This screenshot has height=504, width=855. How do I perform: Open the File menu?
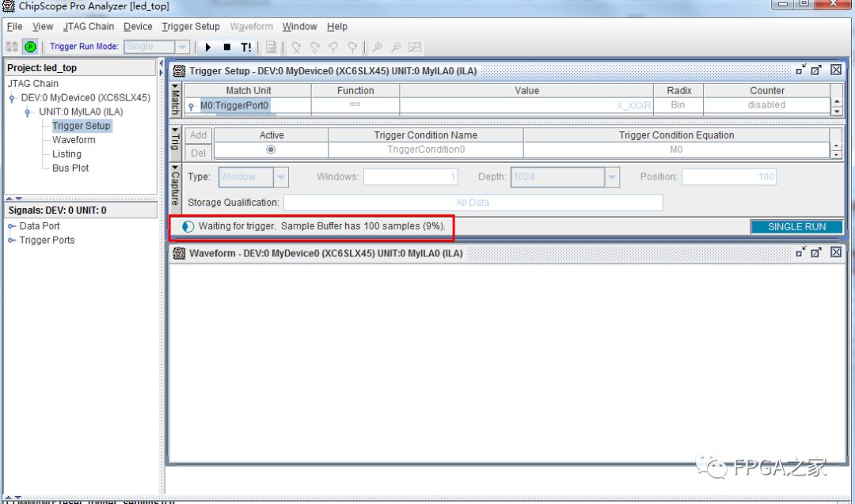(x=15, y=26)
